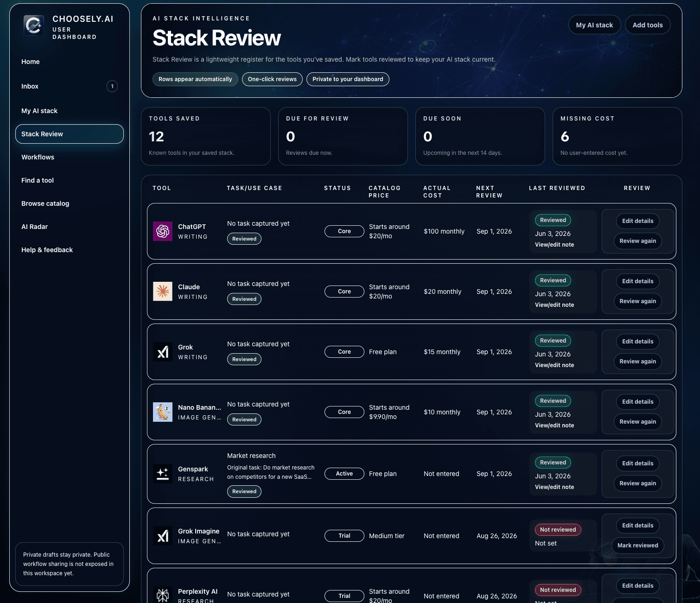Click the 'Medium tier' catalog price cell
This screenshot has height=603, width=700.
click(387, 536)
